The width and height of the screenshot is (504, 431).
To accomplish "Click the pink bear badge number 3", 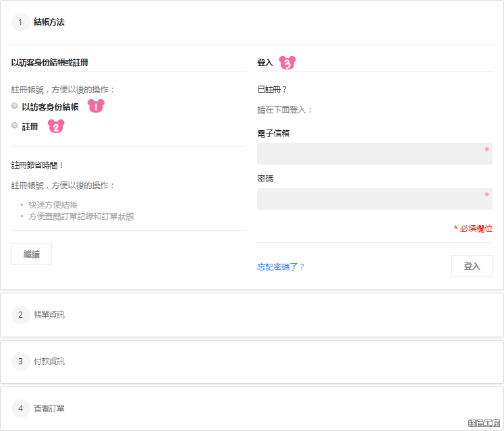I will pyautogui.click(x=287, y=62).
